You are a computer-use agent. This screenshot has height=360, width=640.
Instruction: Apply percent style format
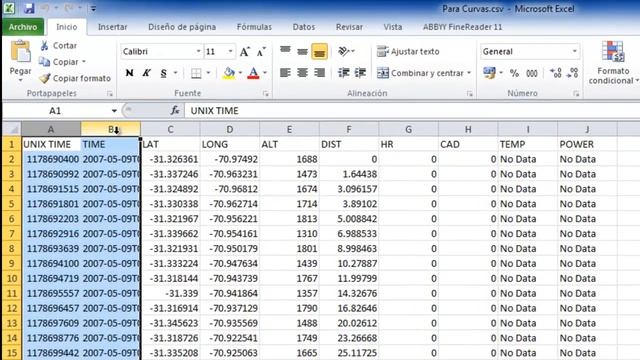click(514, 73)
